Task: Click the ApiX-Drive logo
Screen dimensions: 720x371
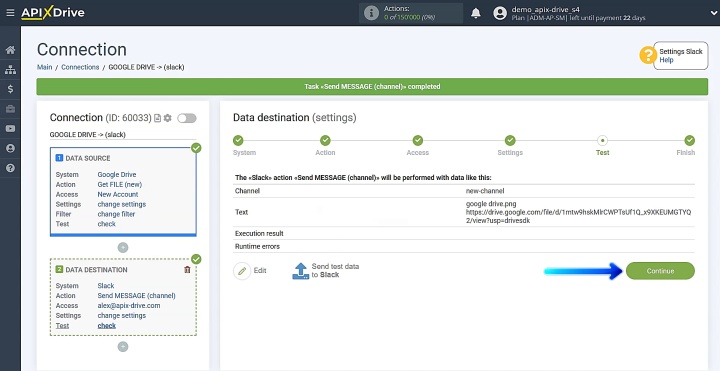Action: pyautogui.click(x=53, y=13)
